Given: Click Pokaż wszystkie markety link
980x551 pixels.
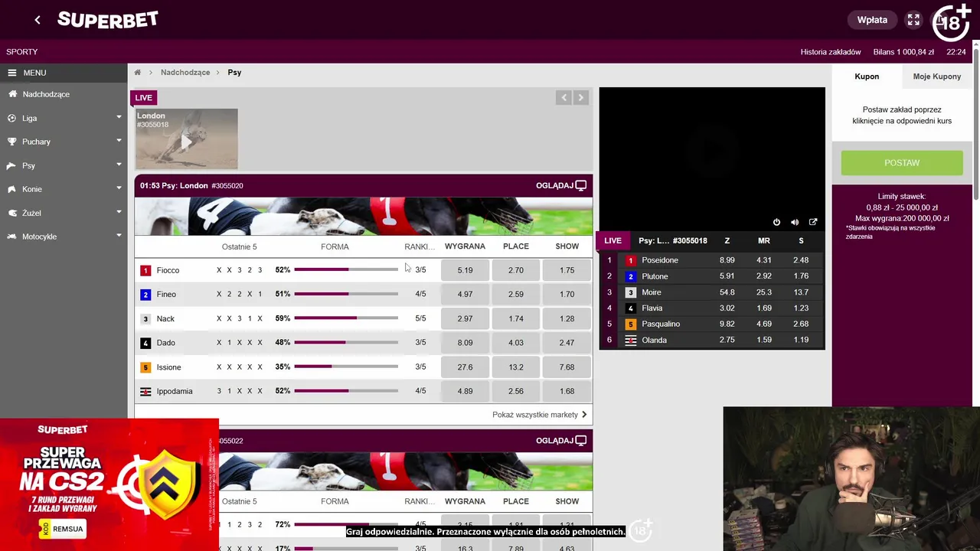Looking at the screenshot, I should pyautogui.click(x=540, y=414).
